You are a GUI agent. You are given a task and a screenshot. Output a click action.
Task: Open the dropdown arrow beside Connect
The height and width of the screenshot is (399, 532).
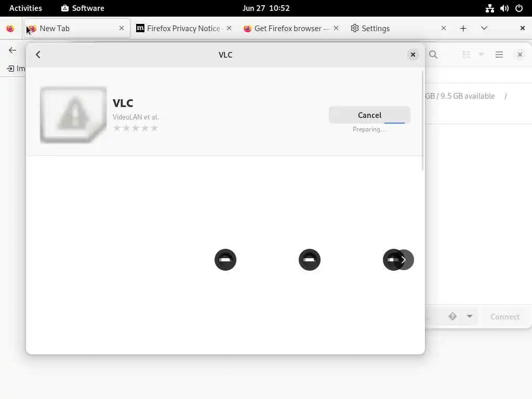tap(470, 316)
